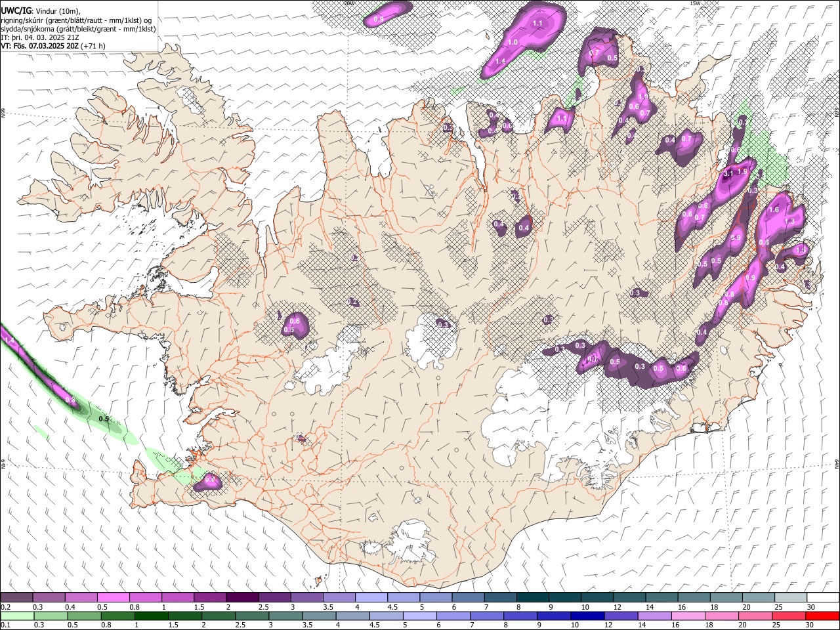Click the dark mauve 0.2–0.3 snow legend swatch

point(16,598)
